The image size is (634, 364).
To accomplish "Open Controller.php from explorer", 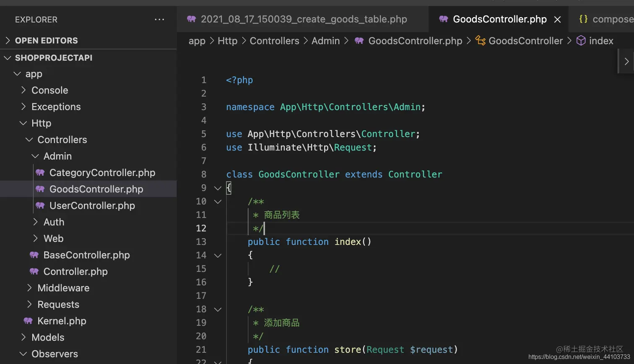I will coord(75,271).
